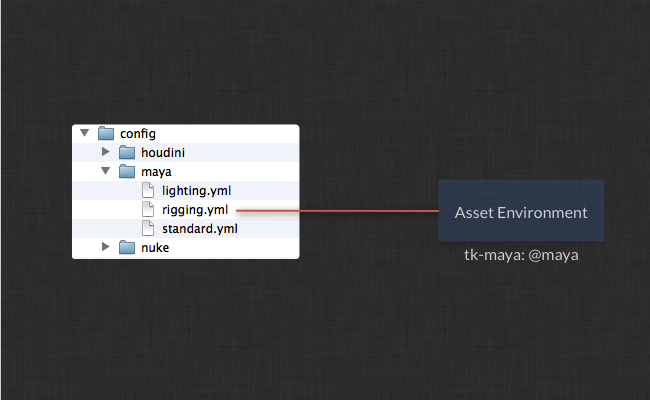Select the standard.yml file name
The width and height of the screenshot is (650, 400).
coord(200,228)
